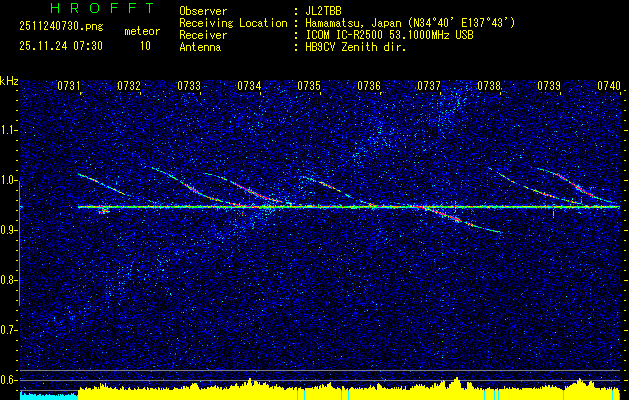Select the 1.0 frequency axis label
Viewport: 629px width, 400px height.
pos(9,180)
